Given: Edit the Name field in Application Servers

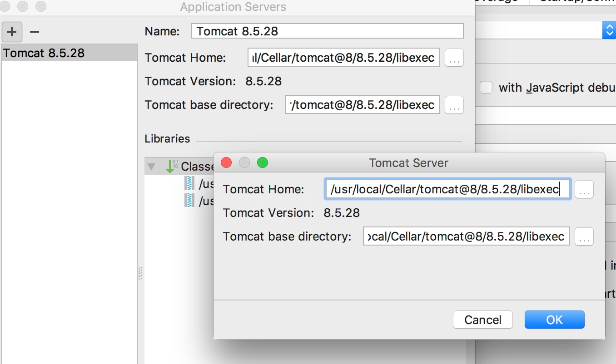Looking at the screenshot, I should click(328, 31).
